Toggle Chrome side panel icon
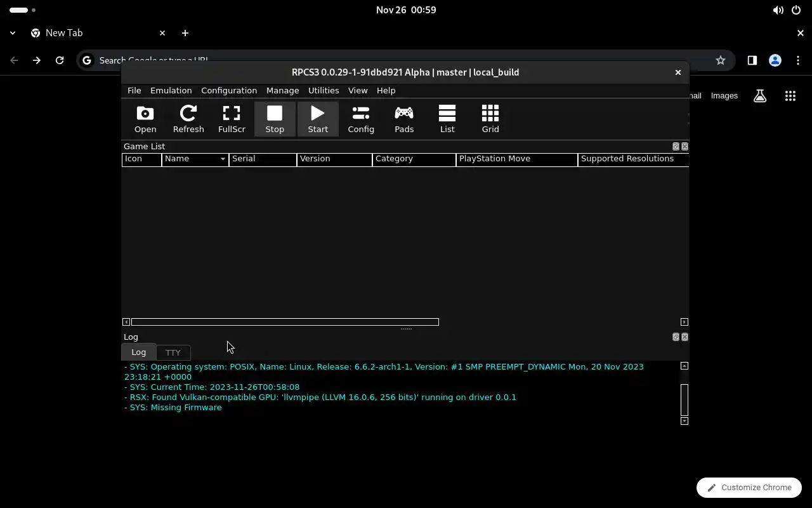Image resolution: width=812 pixels, height=508 pixels. point(752,60)
